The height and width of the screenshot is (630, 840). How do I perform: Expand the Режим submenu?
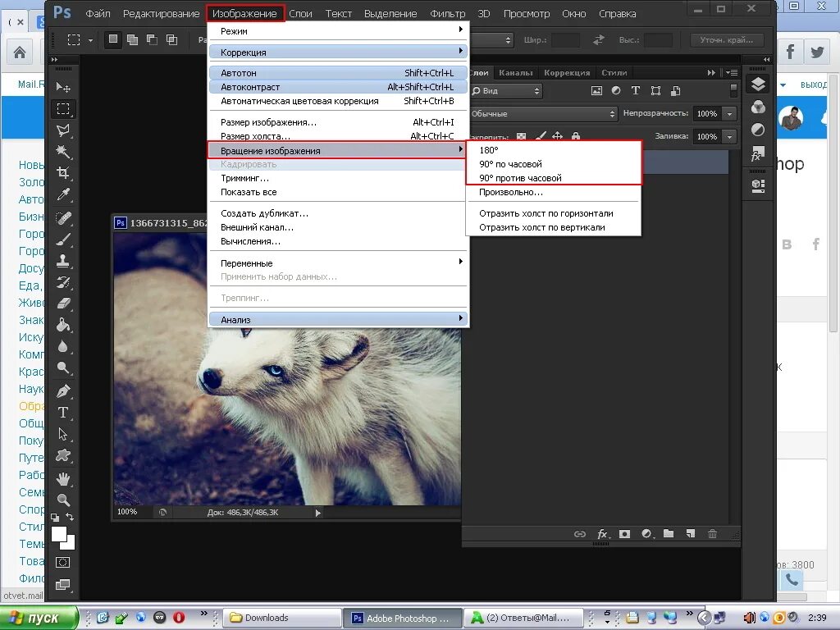(x=338, y=31)
